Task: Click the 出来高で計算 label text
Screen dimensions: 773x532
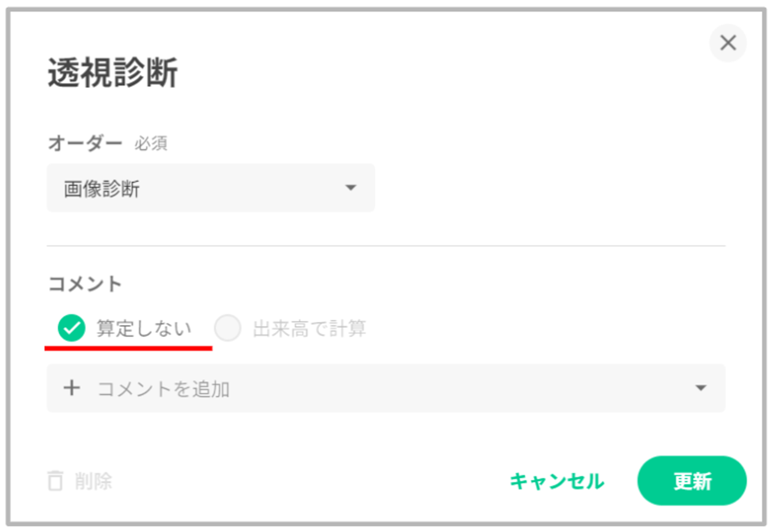Action: coord(309,328)
